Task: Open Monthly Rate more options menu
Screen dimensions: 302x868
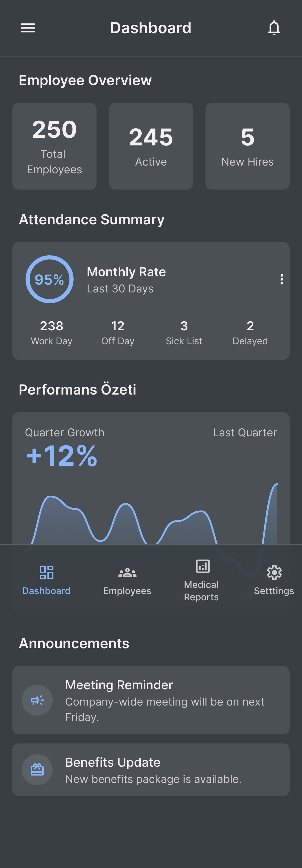Action: tap(281, 279)
